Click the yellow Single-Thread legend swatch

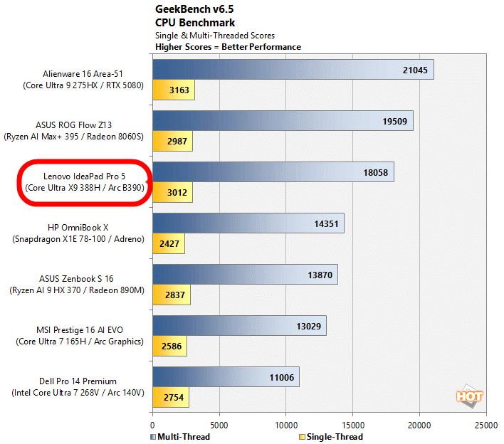point(302,437)
